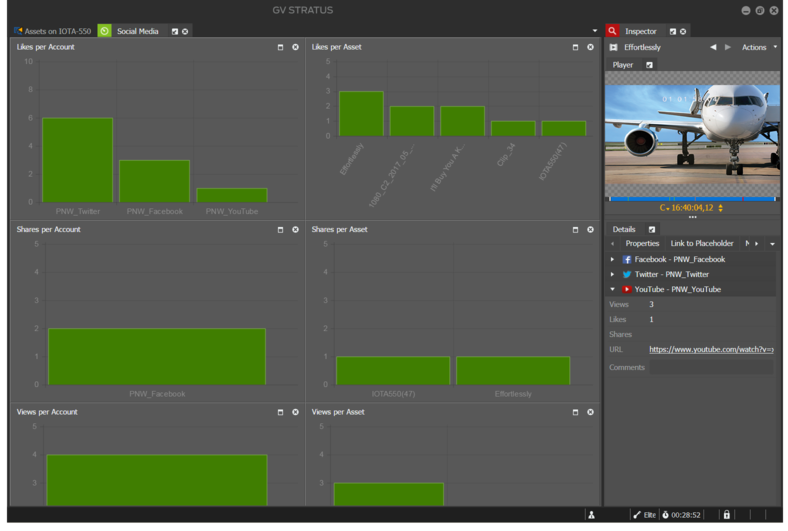Close the Inspector tab
This screenshot has width=788, height=531.
coord(683,32)
